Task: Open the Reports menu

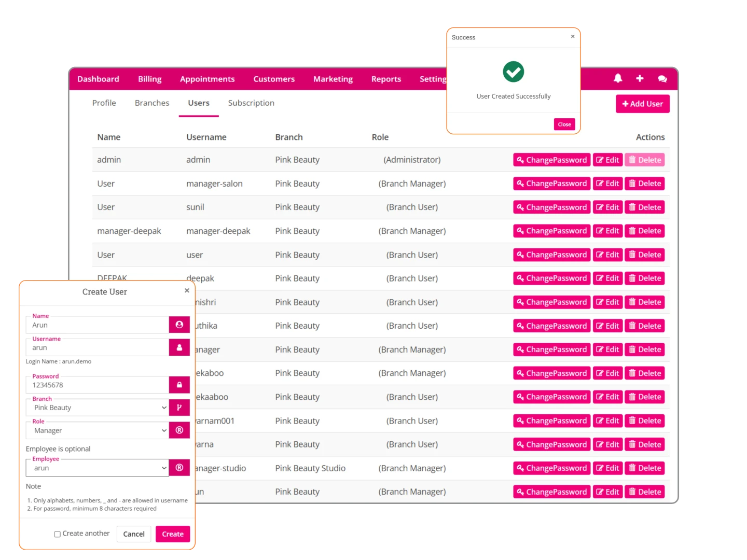Action: point(386,79)
